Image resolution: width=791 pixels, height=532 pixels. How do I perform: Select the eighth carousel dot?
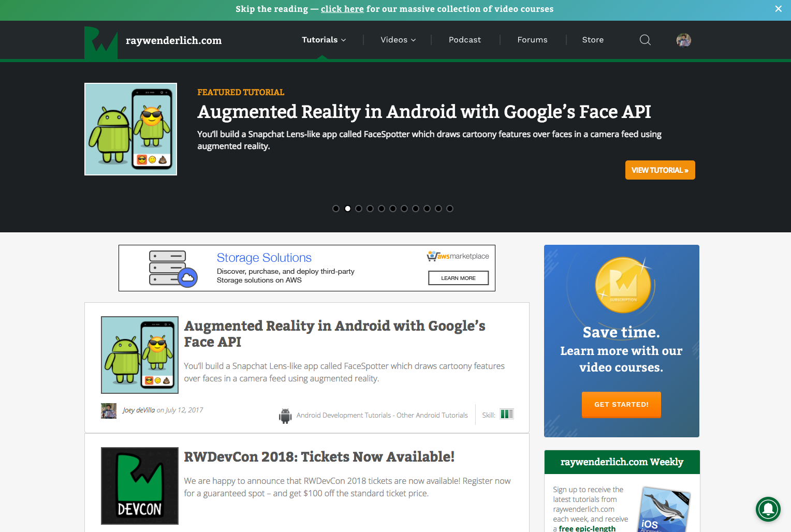pyautogui.click(x=416, y=209)
